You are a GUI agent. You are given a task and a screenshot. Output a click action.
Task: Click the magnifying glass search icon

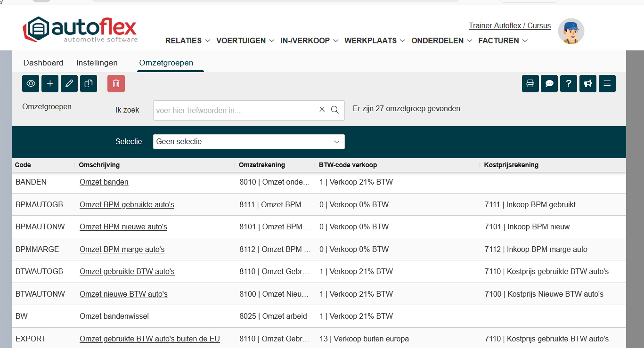(335, 110)
